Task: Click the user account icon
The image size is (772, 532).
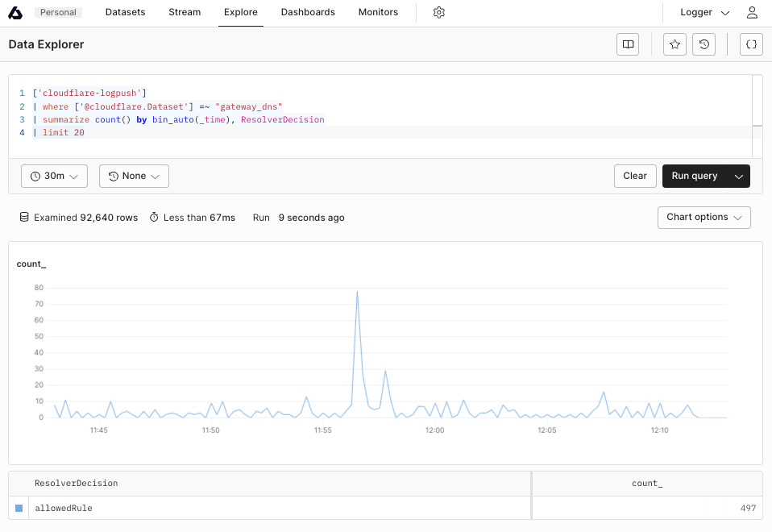Action: [x=752, y=12]
